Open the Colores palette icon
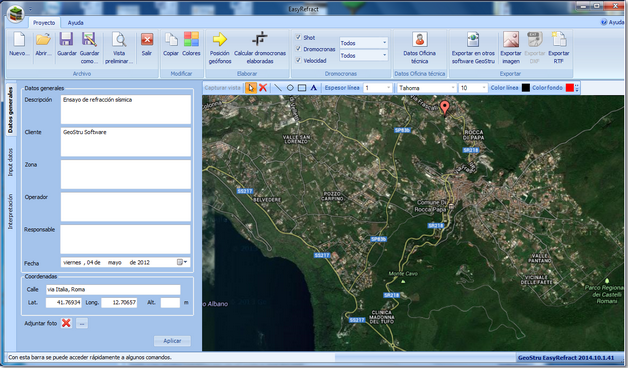The height and width of the screenshot is (368, 628). 191,40
